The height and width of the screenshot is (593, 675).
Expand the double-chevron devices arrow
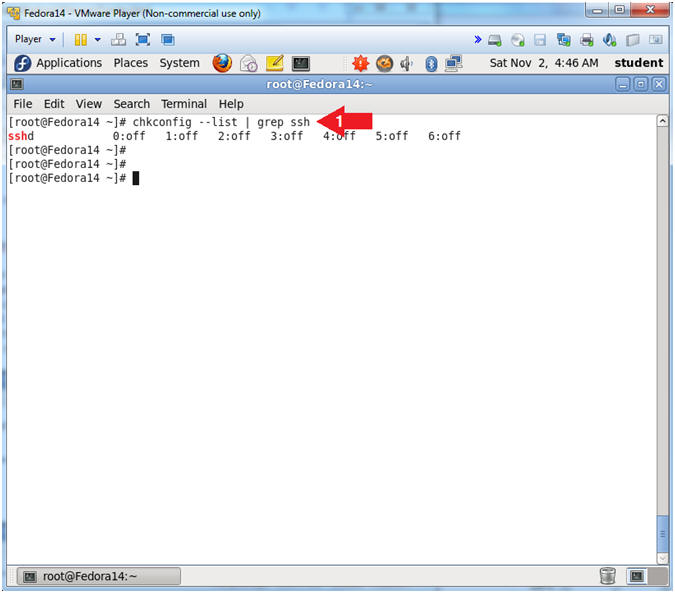pos(477,40)
